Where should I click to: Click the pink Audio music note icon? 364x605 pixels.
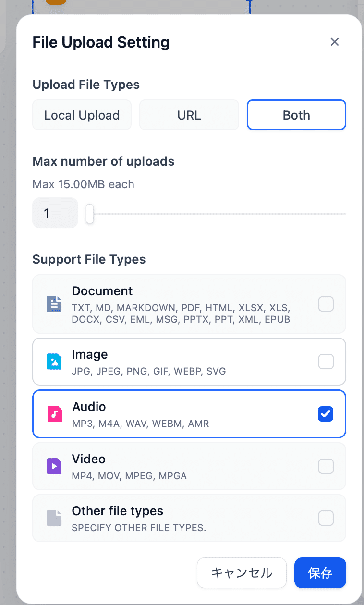tap(54, 413)
